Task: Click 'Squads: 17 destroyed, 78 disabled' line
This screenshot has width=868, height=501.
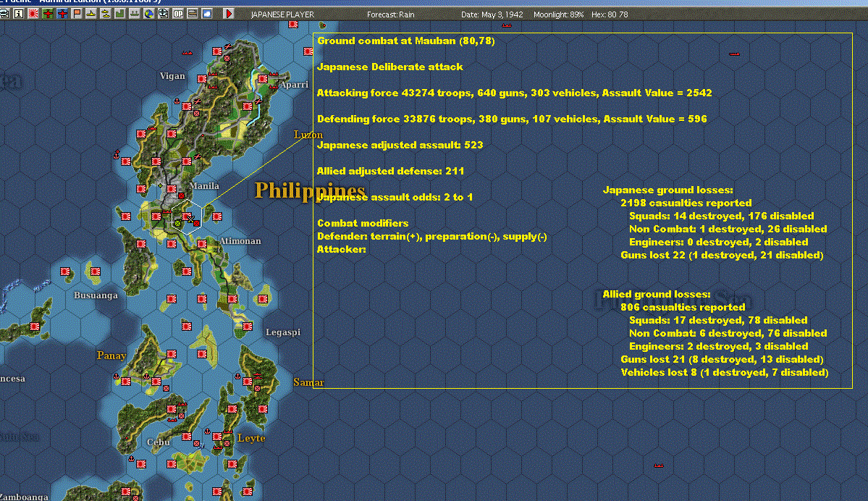Action: tap(718, 321)
